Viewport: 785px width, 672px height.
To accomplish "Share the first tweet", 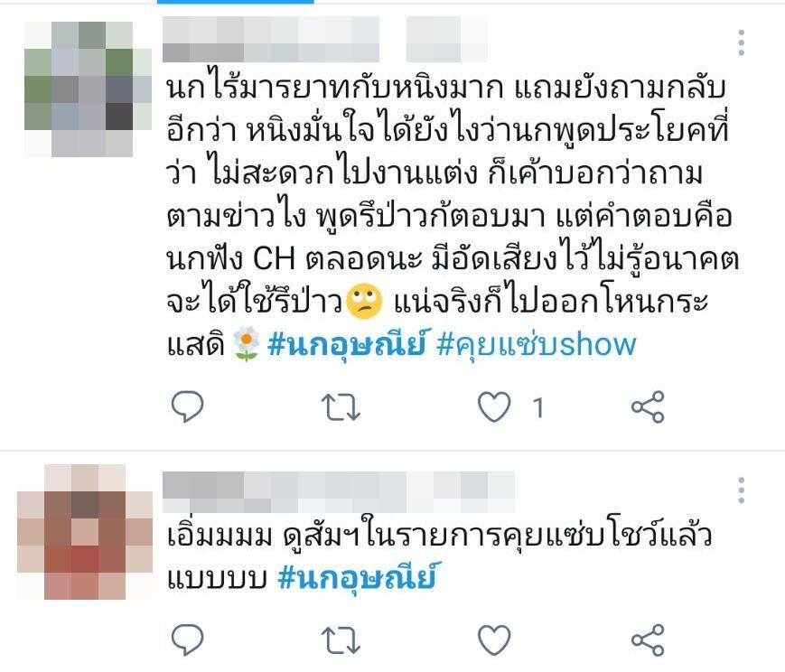I will click(x=648, y=406).
